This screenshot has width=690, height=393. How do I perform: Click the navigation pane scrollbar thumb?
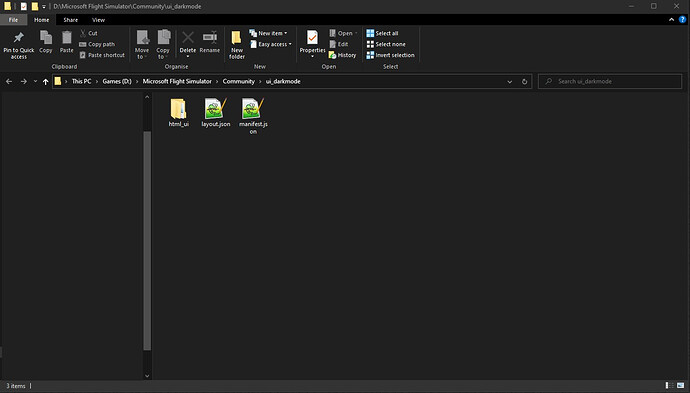[x=147, y=240]
